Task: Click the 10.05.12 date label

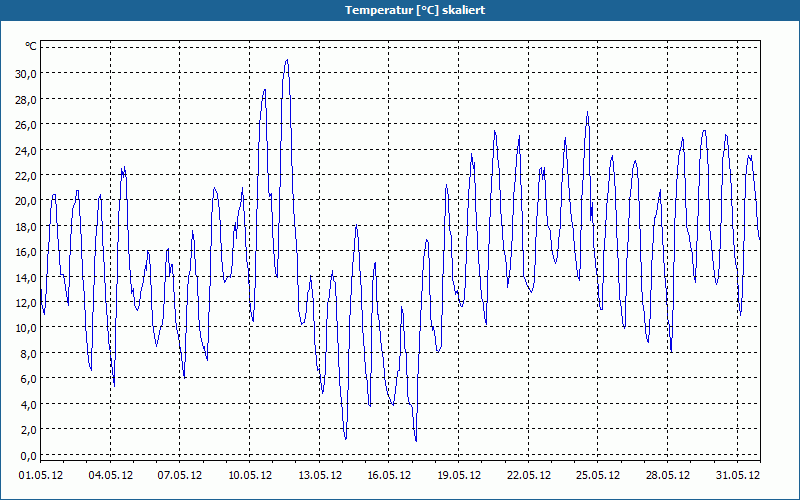Action: pos(250,475)
